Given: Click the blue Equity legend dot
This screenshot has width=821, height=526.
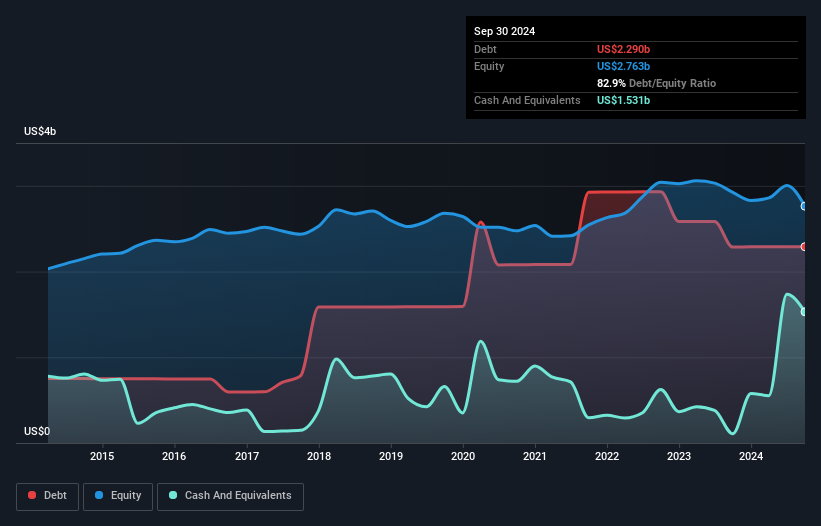Looking at the screenshot, I should point(99,495).
